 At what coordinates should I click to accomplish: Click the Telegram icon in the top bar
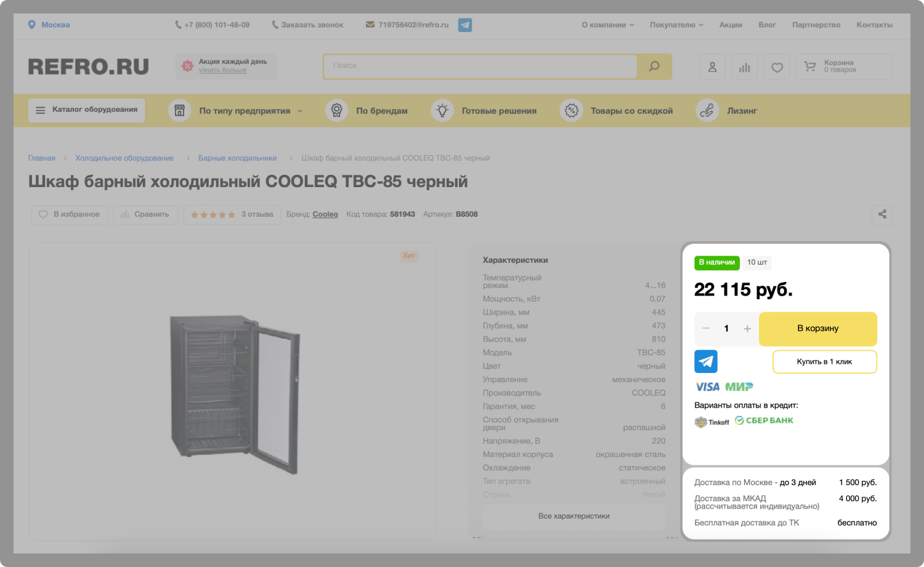click(465, 25)
